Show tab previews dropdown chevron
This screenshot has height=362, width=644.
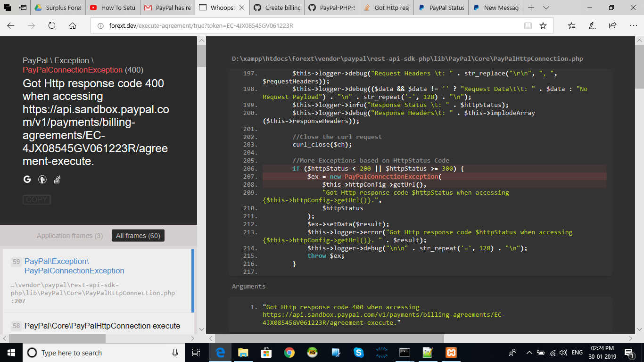coord(546,8)
